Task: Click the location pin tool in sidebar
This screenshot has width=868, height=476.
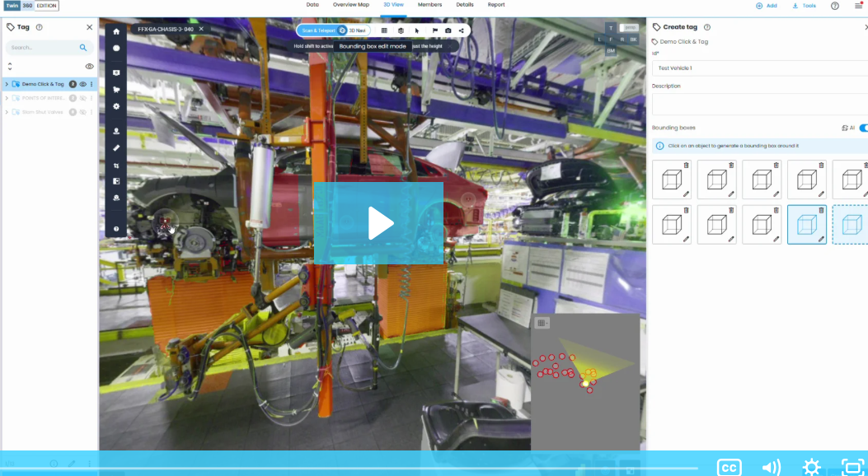Action: point(116,131)
